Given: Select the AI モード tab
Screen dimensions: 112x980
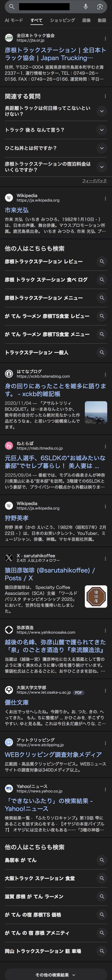Looking at the screenshot, I should coord(14,20).
